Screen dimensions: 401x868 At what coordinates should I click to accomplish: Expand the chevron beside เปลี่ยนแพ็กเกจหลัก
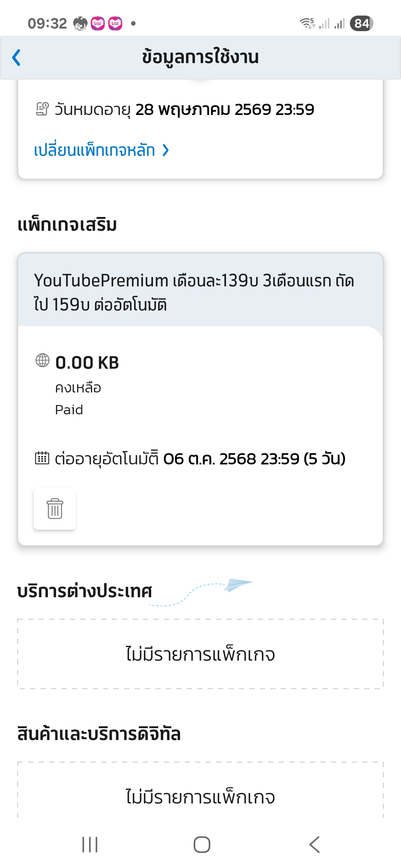(166, 150)
